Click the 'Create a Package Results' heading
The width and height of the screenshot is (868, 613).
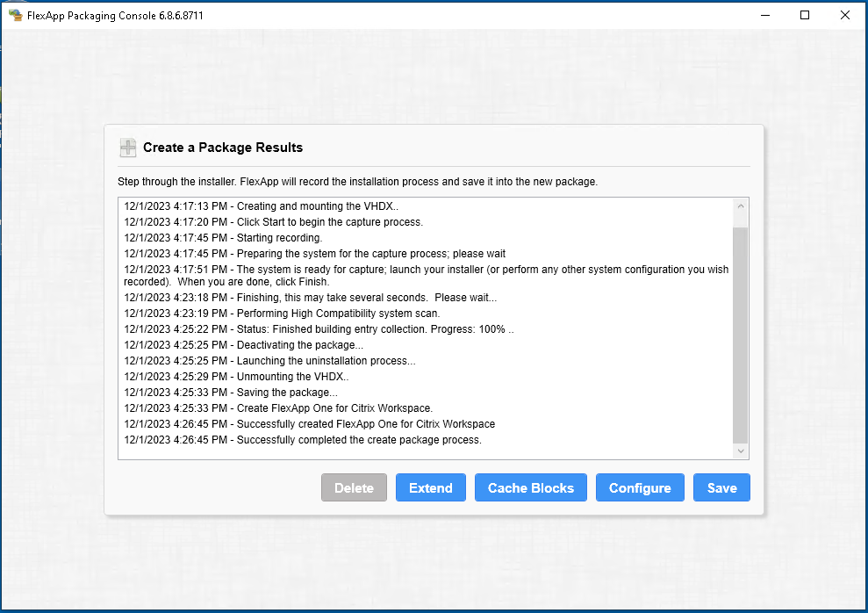point(223,148)
